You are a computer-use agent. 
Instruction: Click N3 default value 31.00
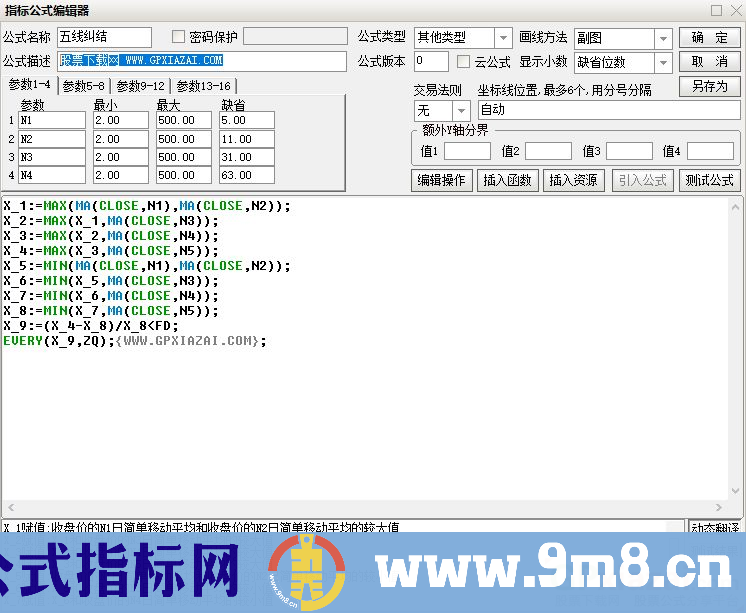tap(247, 157)
